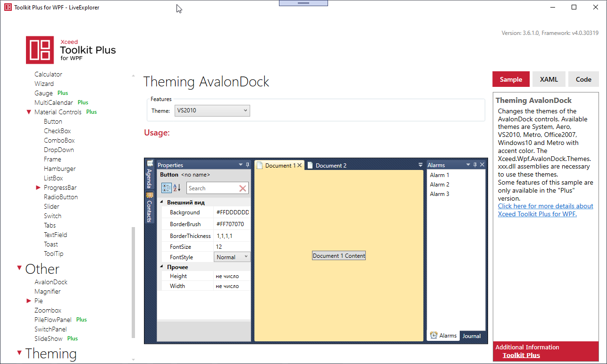This screenshot has height=364, width=607.
Task: Switch to the Sample tab
Action: [511, 79]
